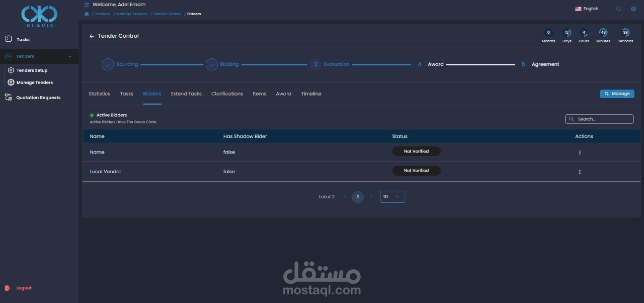Open the Tenders breadcrumb link
Viewport: 644px width, 303px height.
[x=102, y=14]
